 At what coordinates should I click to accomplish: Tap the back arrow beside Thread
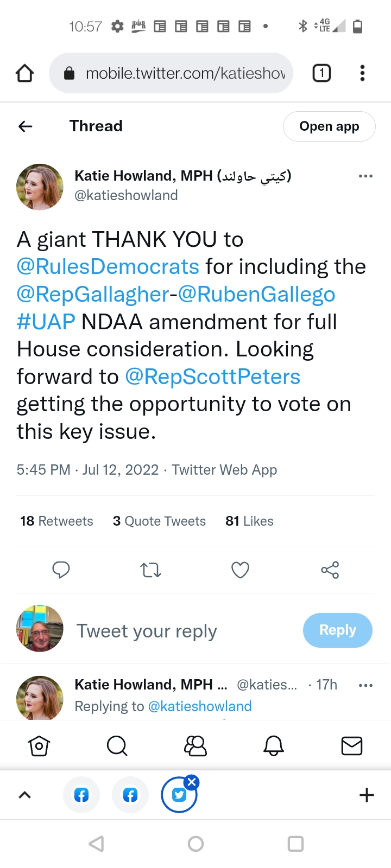coord(26,126)
